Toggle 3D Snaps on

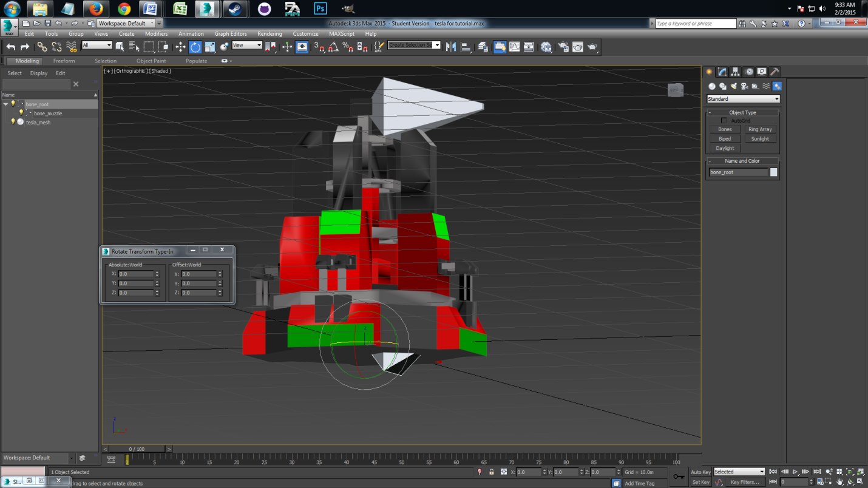coord(319,47)
